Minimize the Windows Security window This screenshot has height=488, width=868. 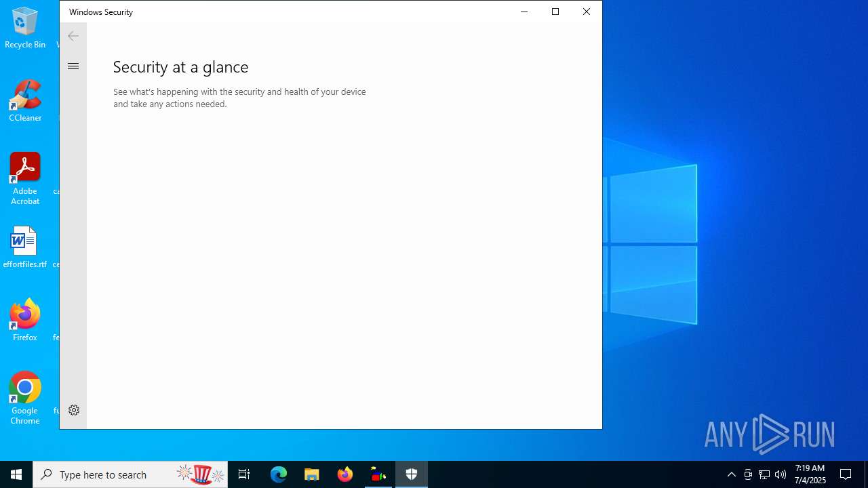(x=524, y=12)
